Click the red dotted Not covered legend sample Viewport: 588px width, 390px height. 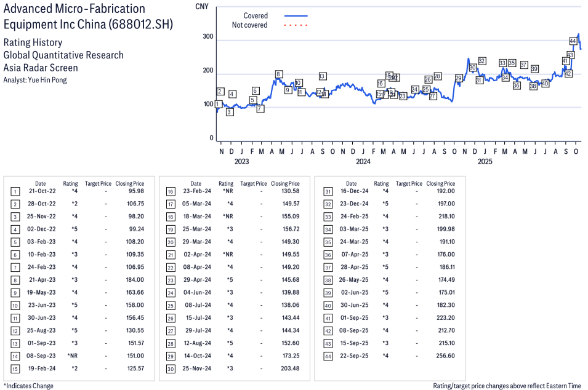coord(296,25)
